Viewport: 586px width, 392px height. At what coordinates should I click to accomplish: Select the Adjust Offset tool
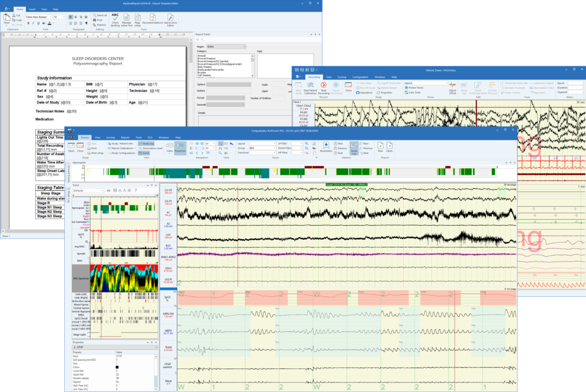pos(452,88)
